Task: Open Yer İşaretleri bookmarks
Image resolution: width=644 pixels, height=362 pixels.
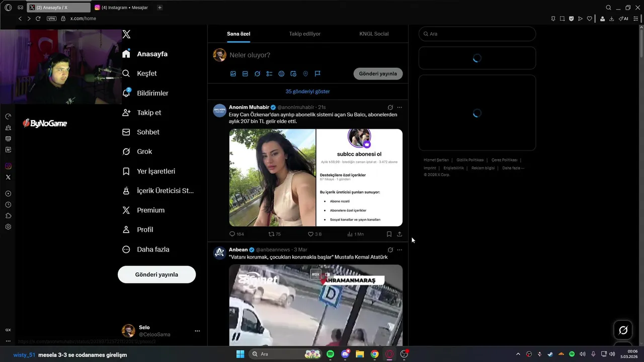Action: [149, 171]
